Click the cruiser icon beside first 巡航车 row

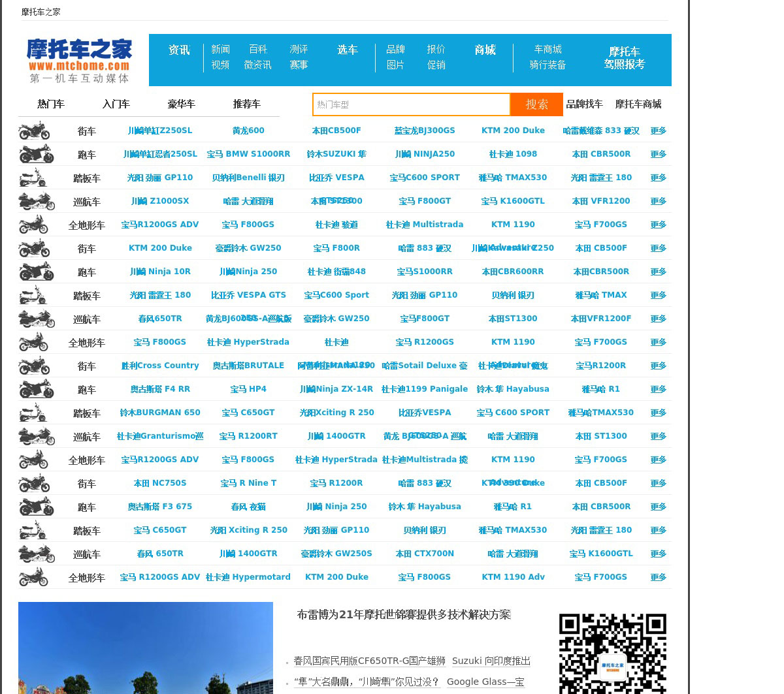[x=37, y=201]
